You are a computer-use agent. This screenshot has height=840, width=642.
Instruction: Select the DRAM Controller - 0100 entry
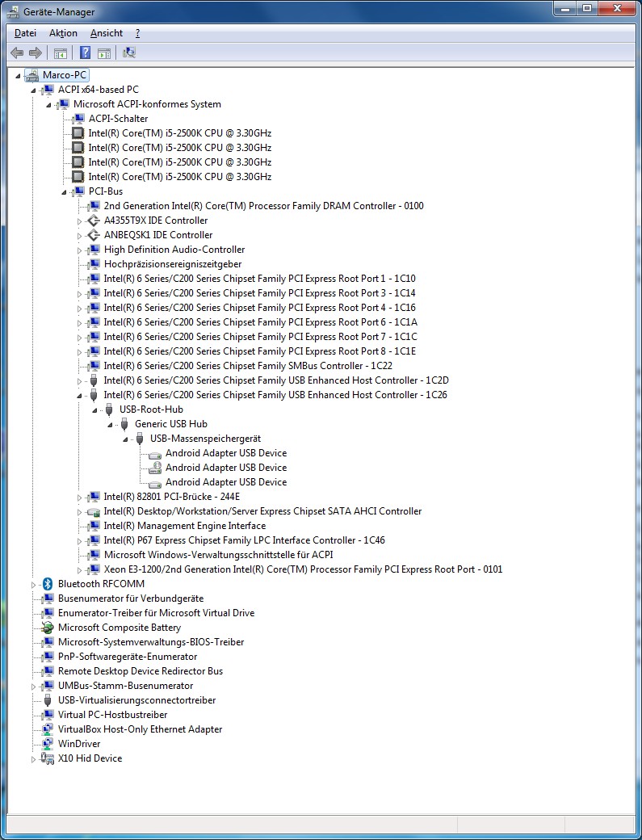coord(263,206)
